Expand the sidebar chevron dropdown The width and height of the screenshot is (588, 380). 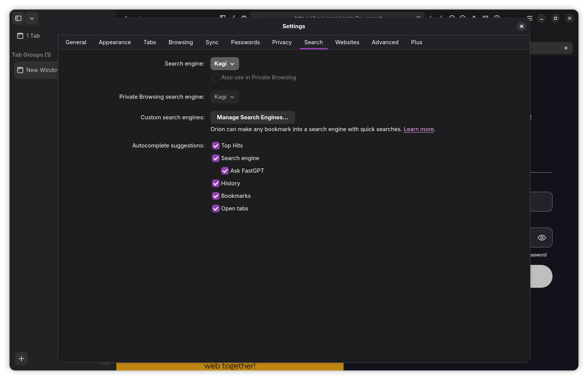coord(32,18)
